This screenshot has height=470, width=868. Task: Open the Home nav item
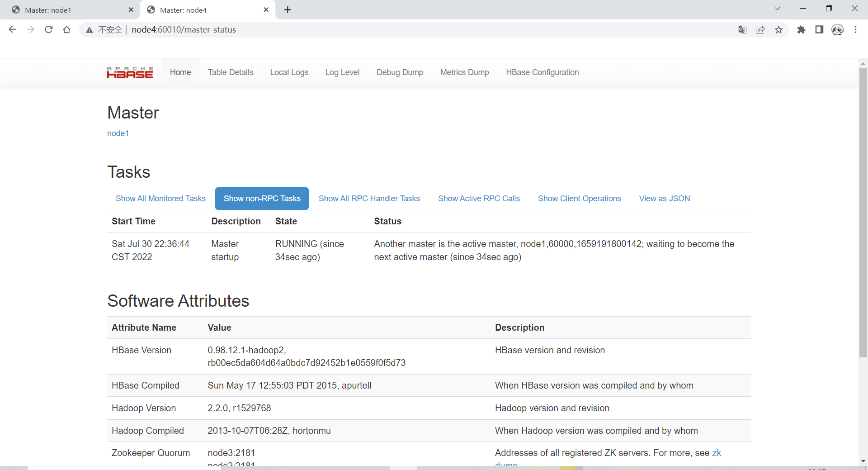(x=180, y=72)
